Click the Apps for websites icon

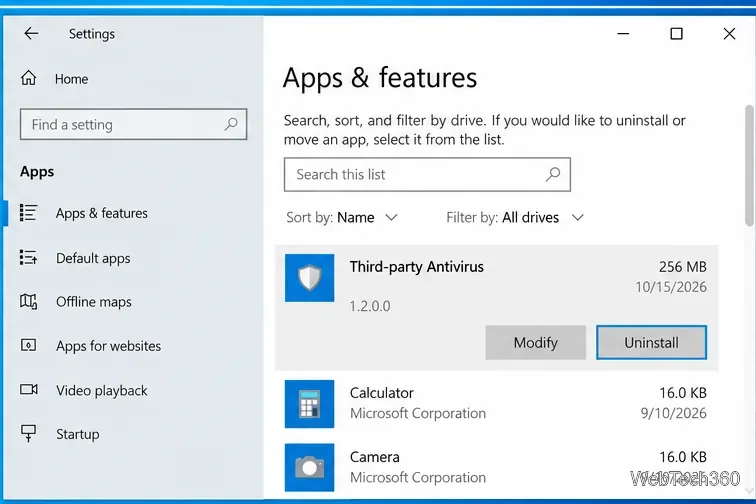[28, 345]
